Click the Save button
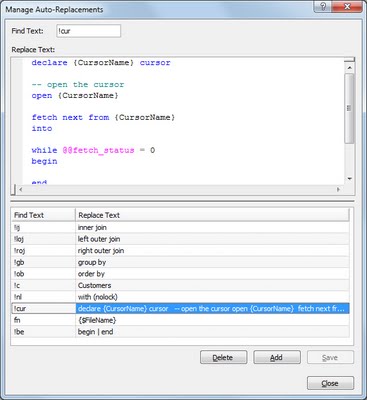This screenshot has height=400, width=367. tap(330, 357)
